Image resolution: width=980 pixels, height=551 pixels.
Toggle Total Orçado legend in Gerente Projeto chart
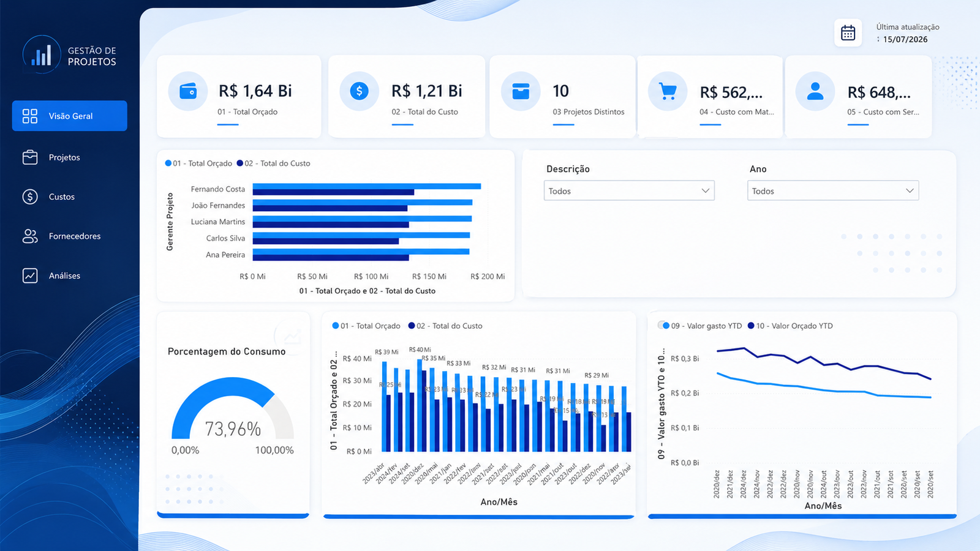coord(198,163)
